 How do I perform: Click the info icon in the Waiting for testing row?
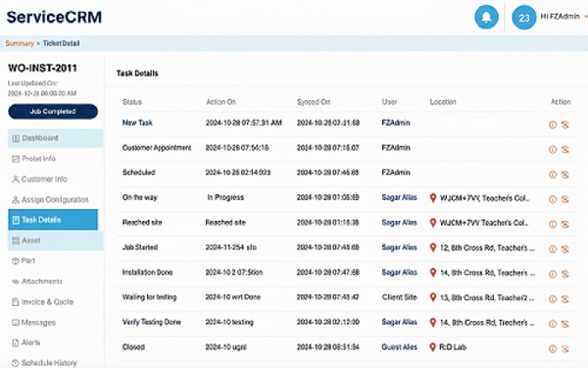click(553, 299)
